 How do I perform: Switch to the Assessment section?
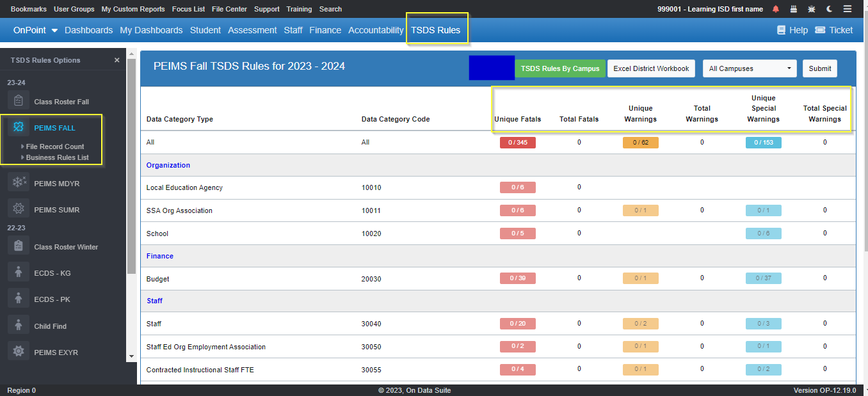click(x=252, y=29)
